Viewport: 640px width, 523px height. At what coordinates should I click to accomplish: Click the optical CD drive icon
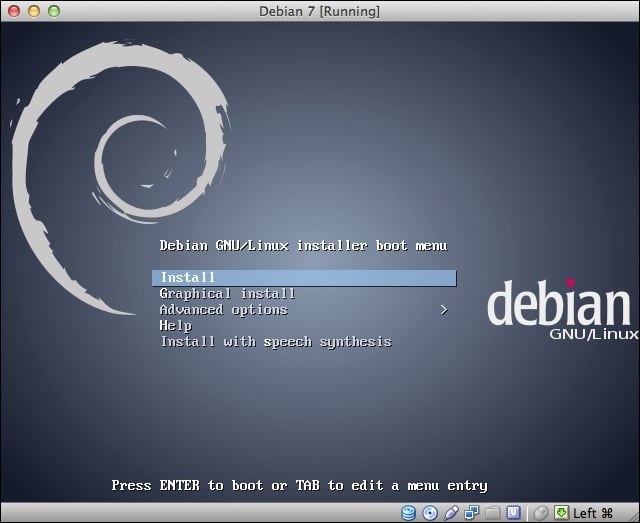point(430,513)
